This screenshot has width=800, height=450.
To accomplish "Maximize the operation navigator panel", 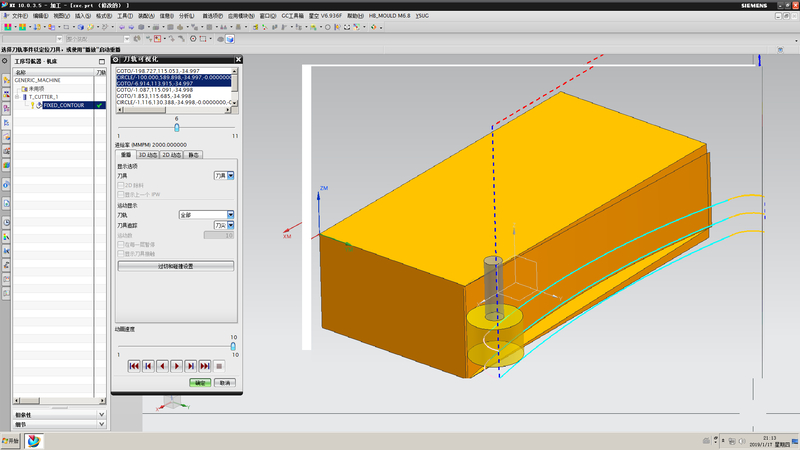I will pyautogui.click(x=102, y=61).
